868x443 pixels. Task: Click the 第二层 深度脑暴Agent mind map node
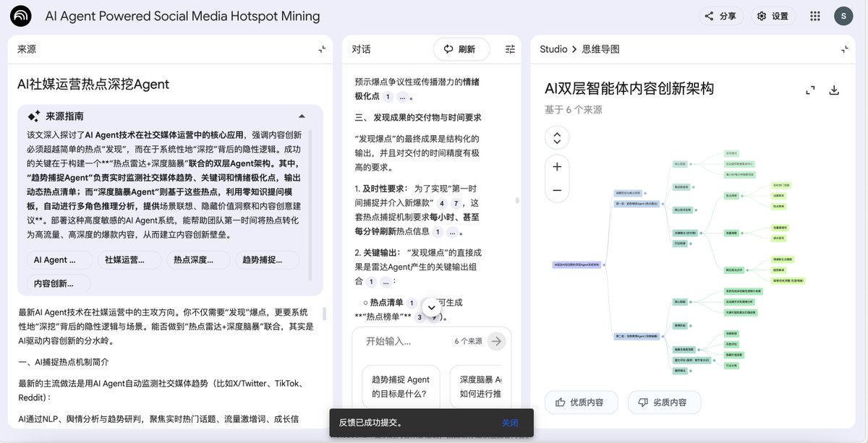(x=637, y=337)
